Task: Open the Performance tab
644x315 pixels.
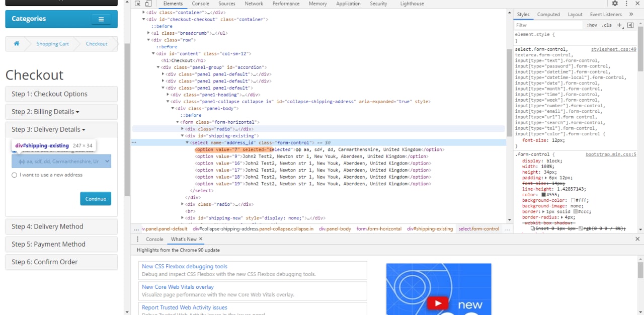Action: [286, 4]
